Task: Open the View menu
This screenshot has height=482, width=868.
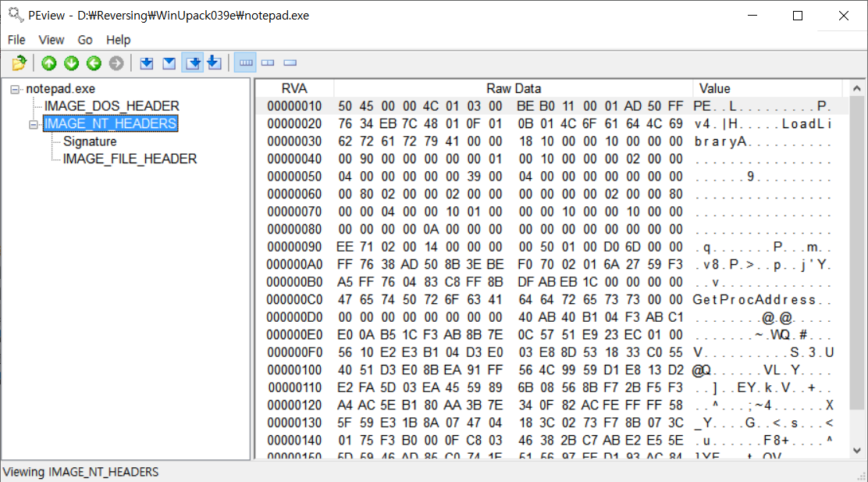Action: click(51, 40)
